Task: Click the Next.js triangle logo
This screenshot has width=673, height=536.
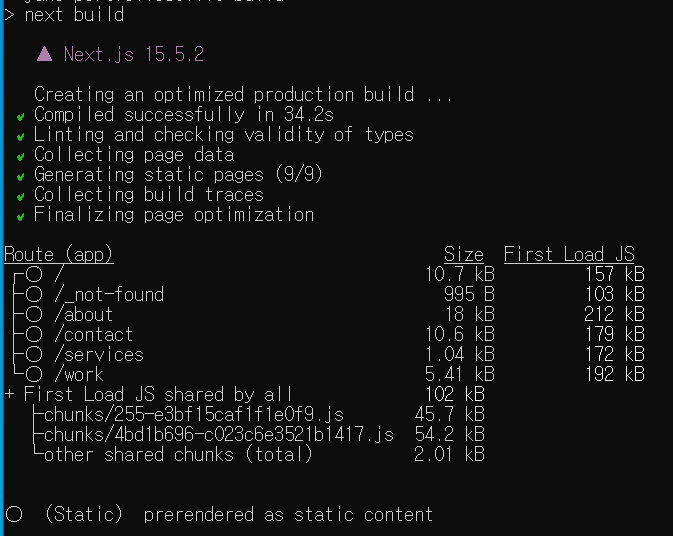Action: point(45,54)
